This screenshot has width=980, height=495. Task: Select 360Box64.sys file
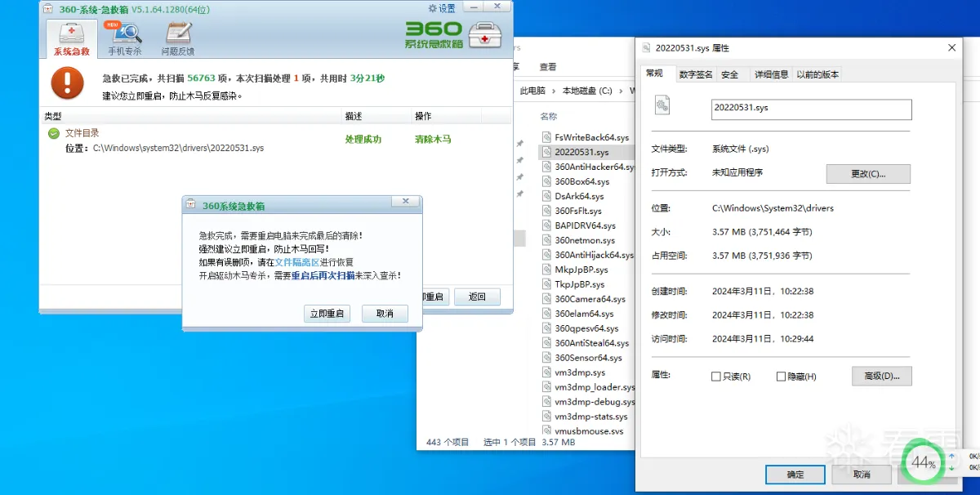(576, 181)
